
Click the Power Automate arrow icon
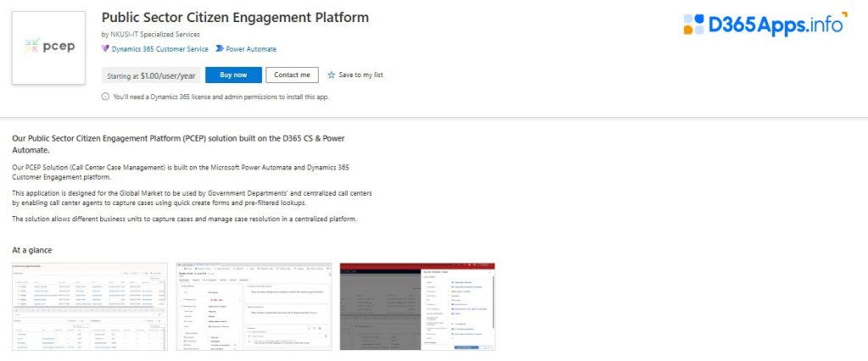coord(220,48)
